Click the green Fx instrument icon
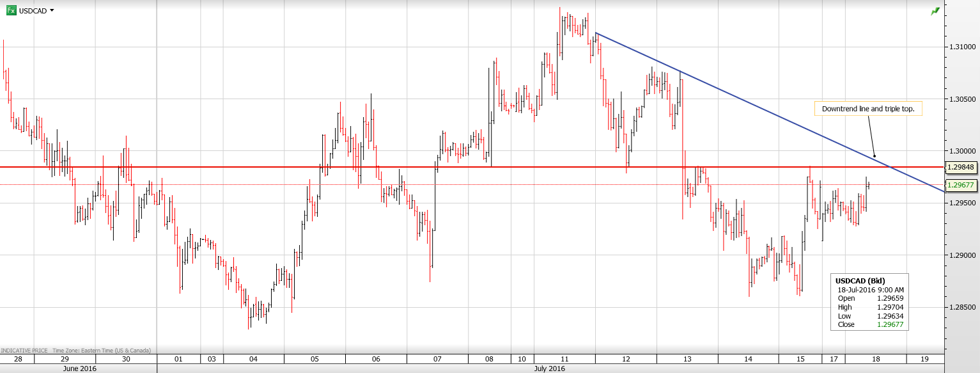Image resolution: width=980 pixels, height=373 pixels. 11,11
